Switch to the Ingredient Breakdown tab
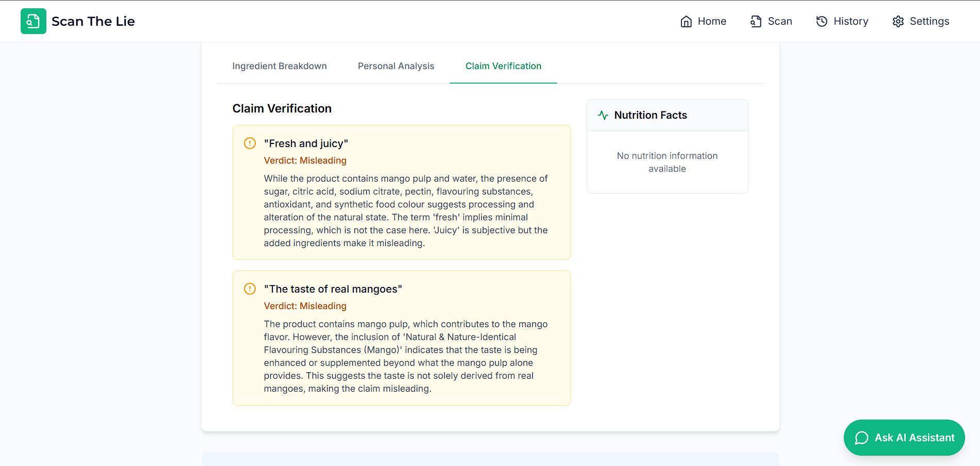The height and width of the screenshot is (466, 980). [279, 66]
